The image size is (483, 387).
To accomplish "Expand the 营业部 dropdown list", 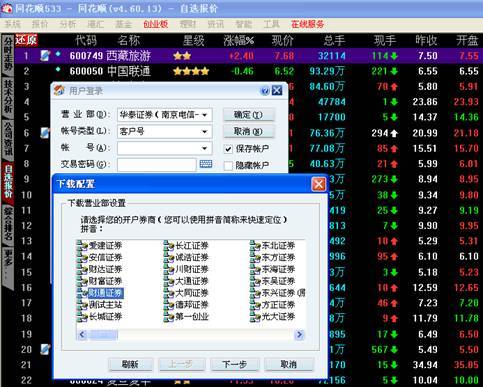I will pyautogui.click(x=205, y=115).
